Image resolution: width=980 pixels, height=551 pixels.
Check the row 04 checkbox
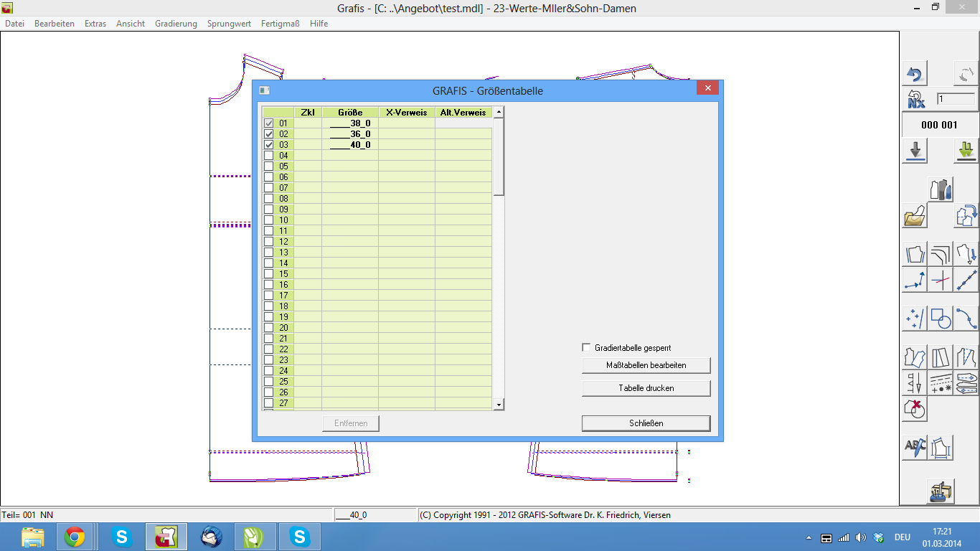(269, 156)
